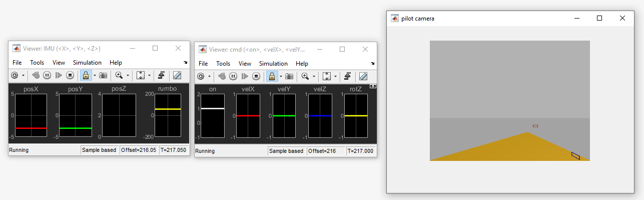The width and height of the screenshot is (644, 200).
Task: Toggle axes lock icon in cmd viewer
Action: coord(272,76)
